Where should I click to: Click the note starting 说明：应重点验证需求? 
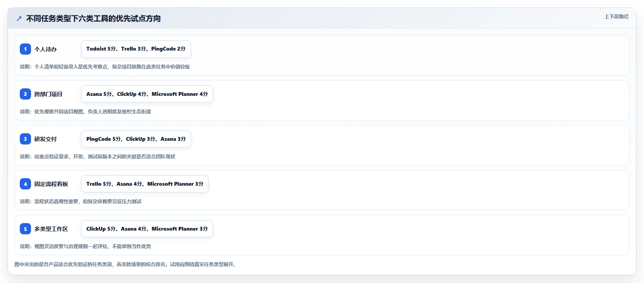click(98, 156)
